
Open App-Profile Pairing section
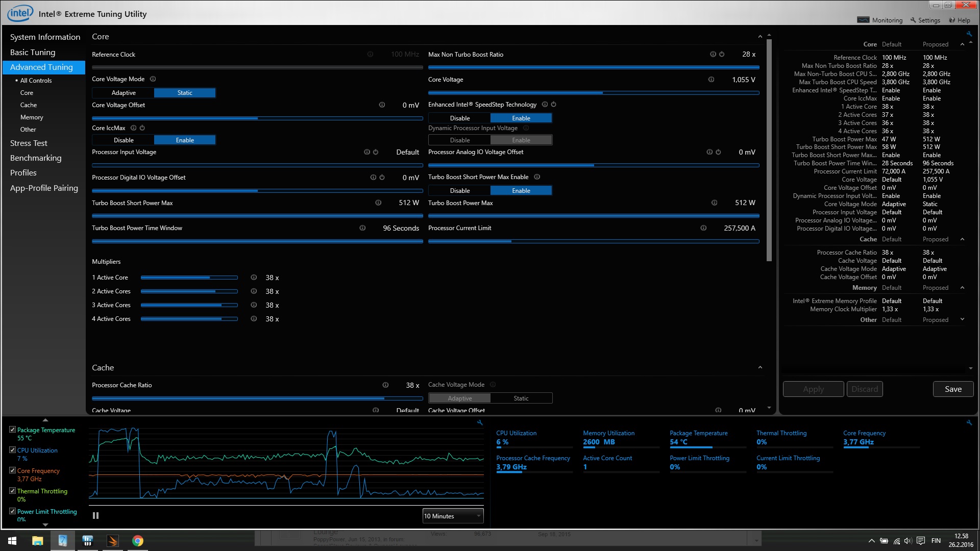44,188
